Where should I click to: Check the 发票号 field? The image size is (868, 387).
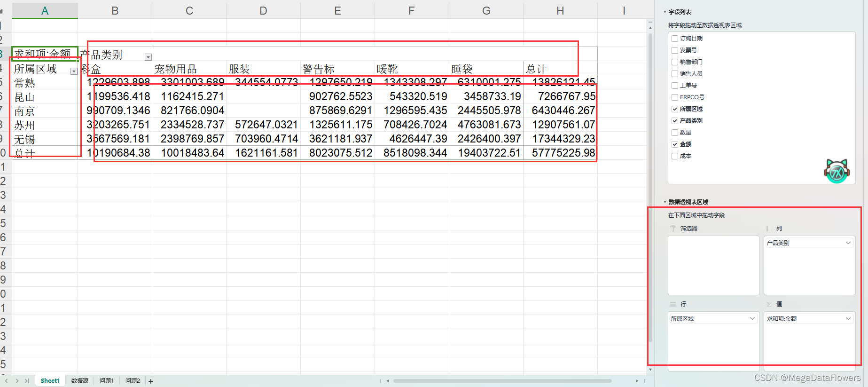(x=675, y=50)
